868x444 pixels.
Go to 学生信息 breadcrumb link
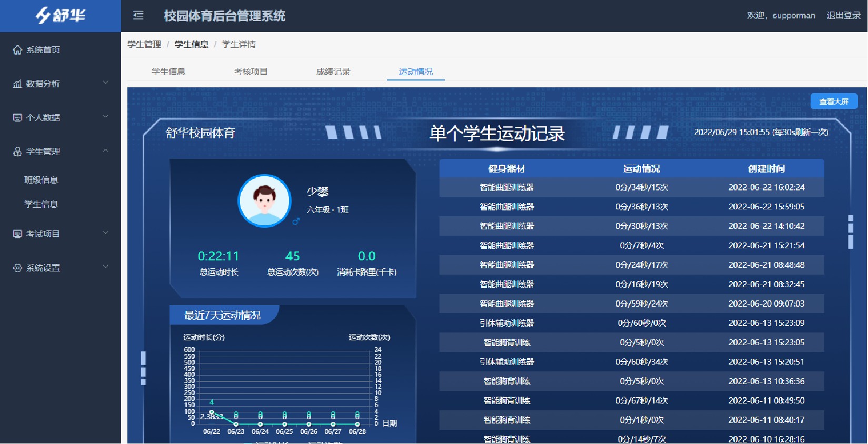click(192, 44)
